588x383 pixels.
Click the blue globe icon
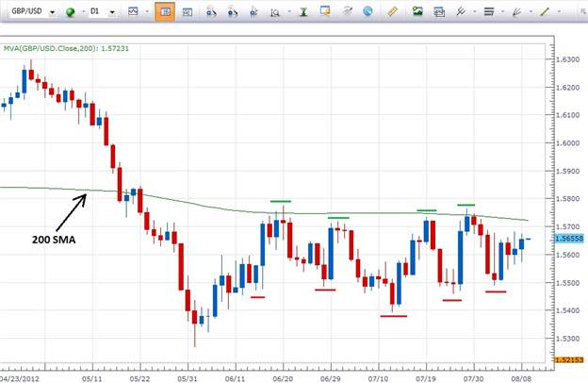[x=367, y=11]
